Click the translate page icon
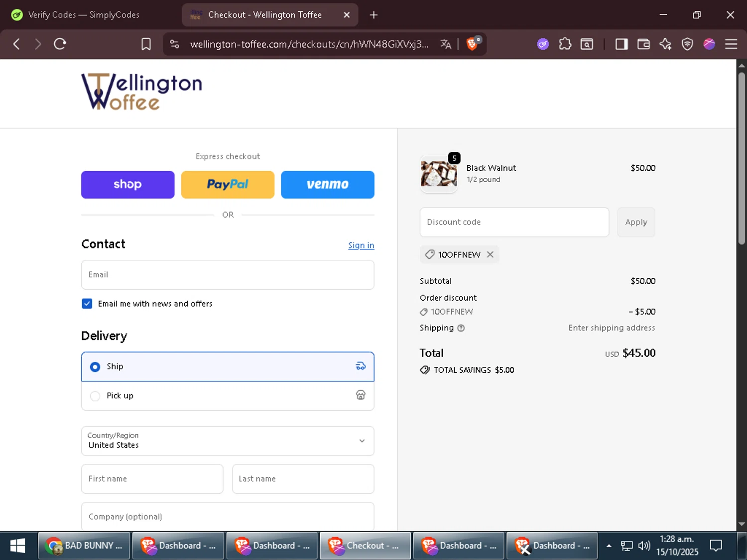The width and height of the screenshot is (747, 560). 446,44
